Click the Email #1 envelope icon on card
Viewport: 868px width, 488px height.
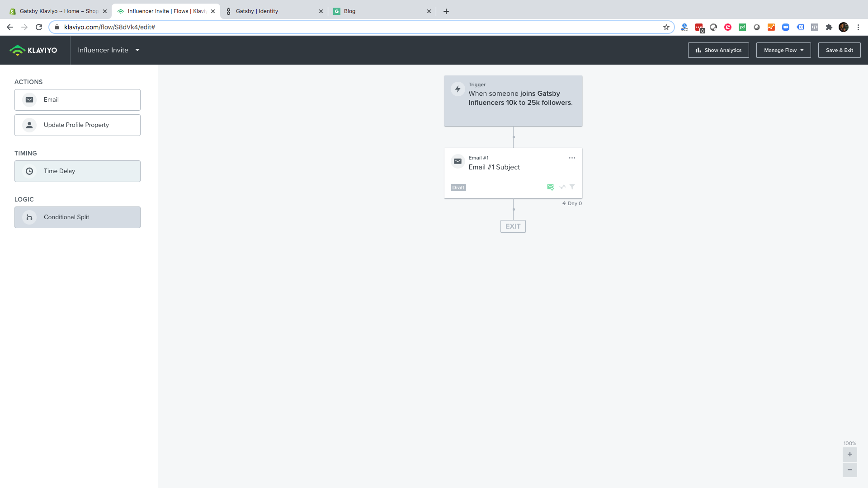coord(458,161)
